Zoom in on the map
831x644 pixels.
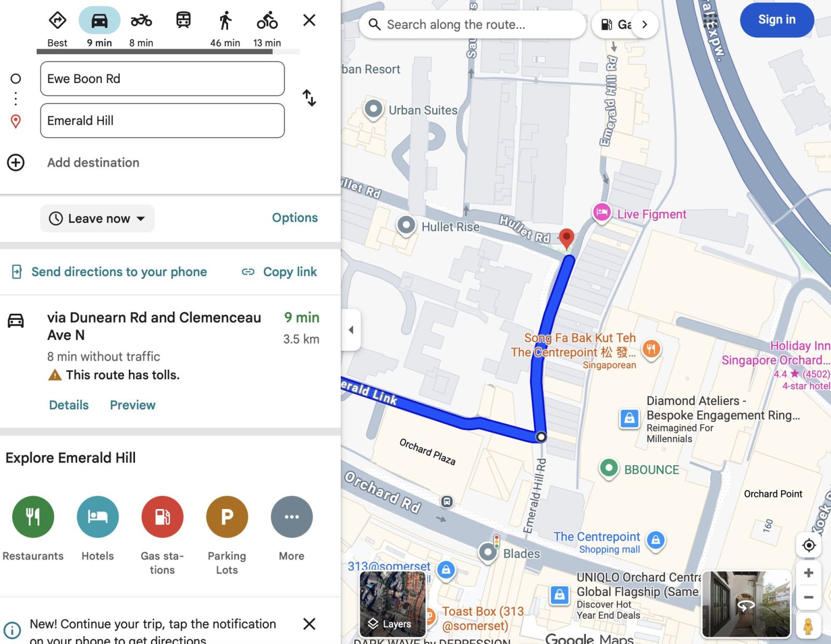tap(809, 573)
